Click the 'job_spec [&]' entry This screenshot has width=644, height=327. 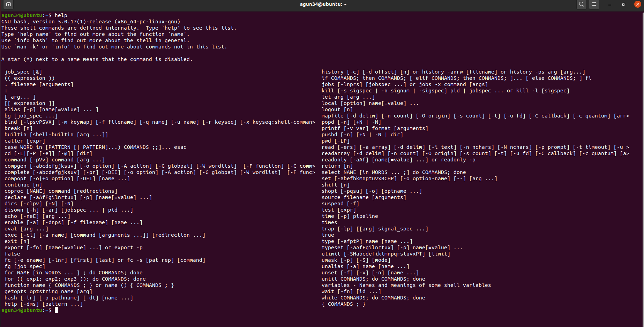coord(23,72)
